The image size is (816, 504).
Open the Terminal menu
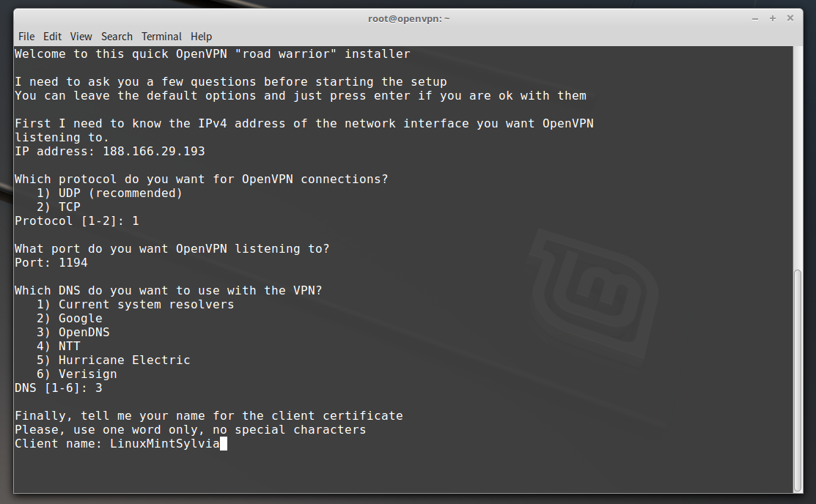162,37
